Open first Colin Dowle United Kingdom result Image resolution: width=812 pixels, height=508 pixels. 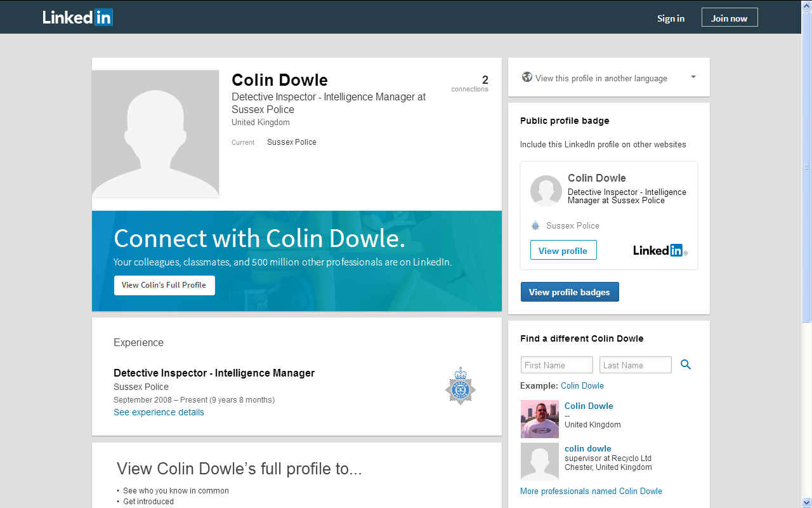pos(589,406)
